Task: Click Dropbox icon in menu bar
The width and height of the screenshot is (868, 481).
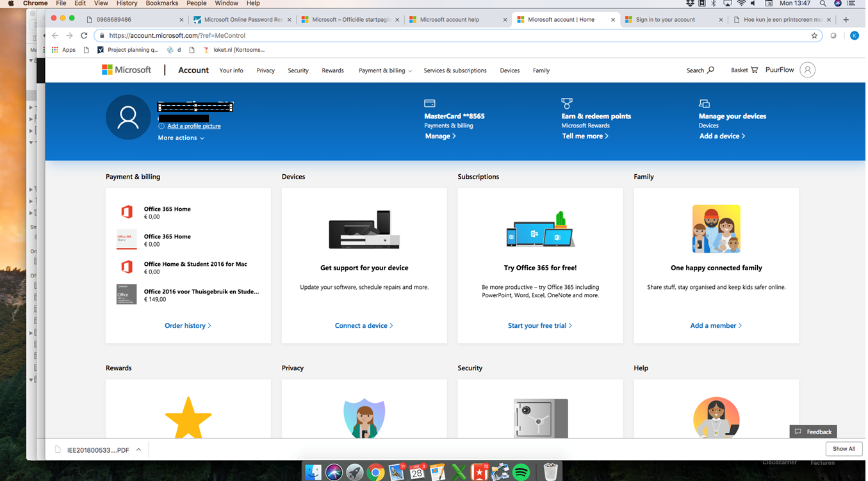Action: [x=690, y=4]
